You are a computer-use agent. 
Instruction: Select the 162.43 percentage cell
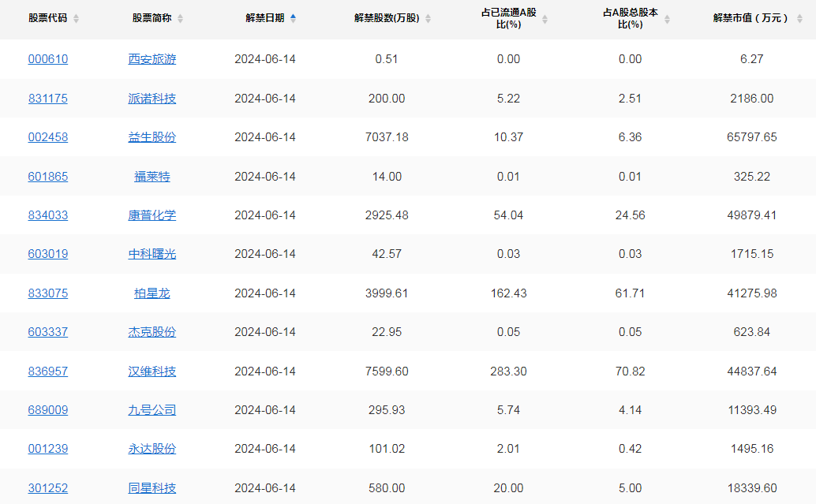click(508, 293)
